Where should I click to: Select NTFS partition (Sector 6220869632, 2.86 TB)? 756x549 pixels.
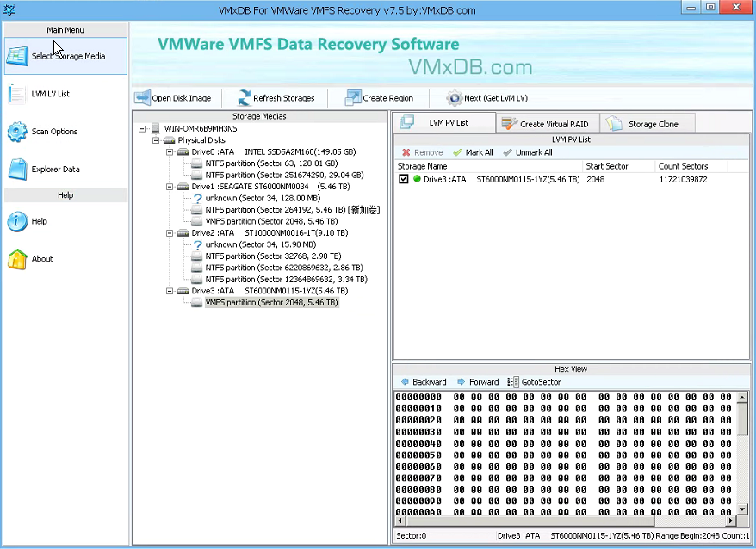284,268
